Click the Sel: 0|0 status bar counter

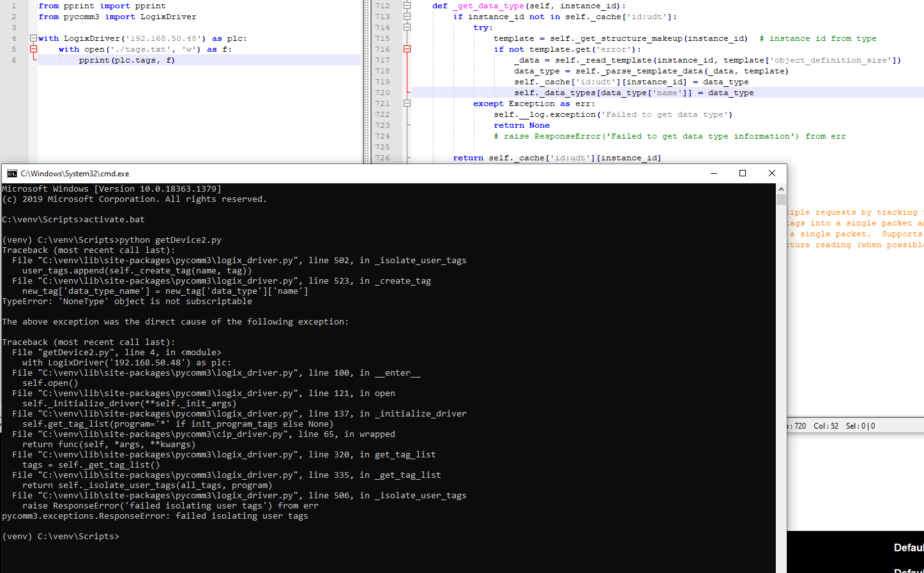[859, 425]
